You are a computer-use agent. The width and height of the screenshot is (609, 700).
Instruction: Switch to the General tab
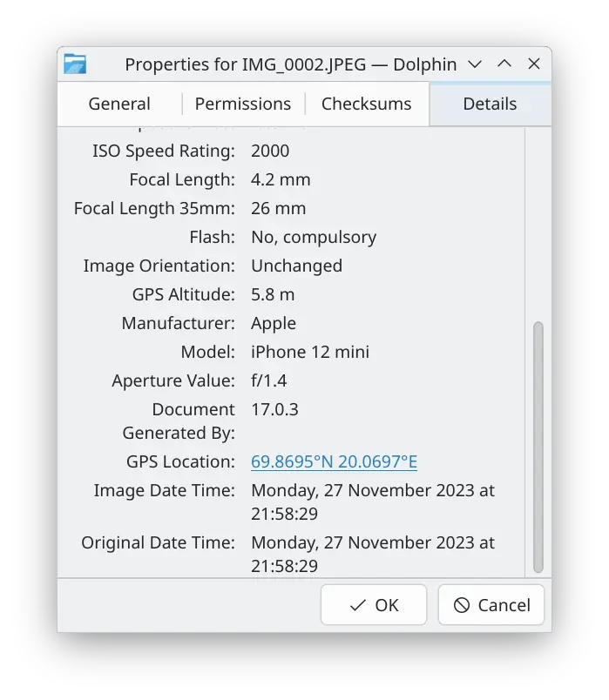(x=119, y=104)
